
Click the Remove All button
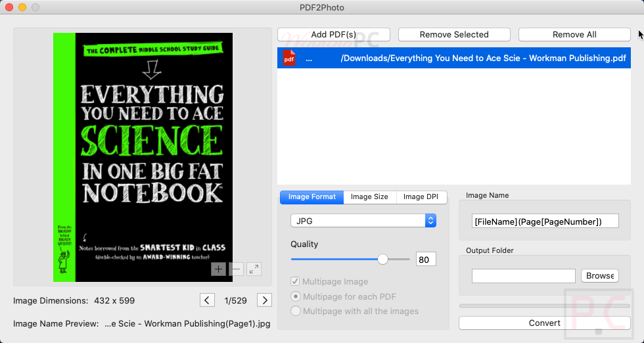pyautogui.click(x=574, y=35)
